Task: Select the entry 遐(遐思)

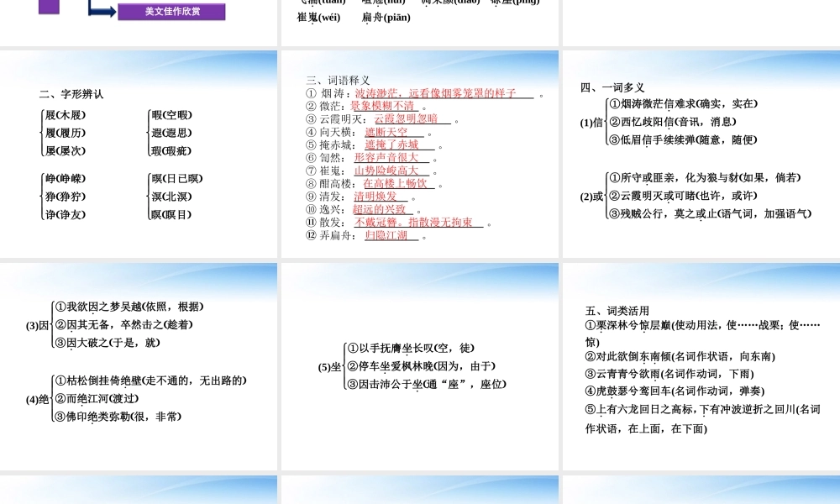Action: click(171, 133)
